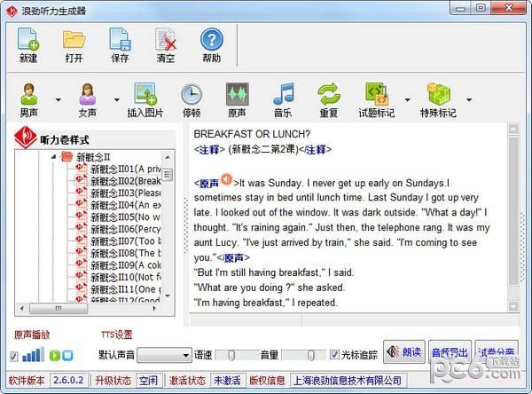Open the 默认声音 voice combo box
The width and height of the screenshot is (532, 394).
164,355
